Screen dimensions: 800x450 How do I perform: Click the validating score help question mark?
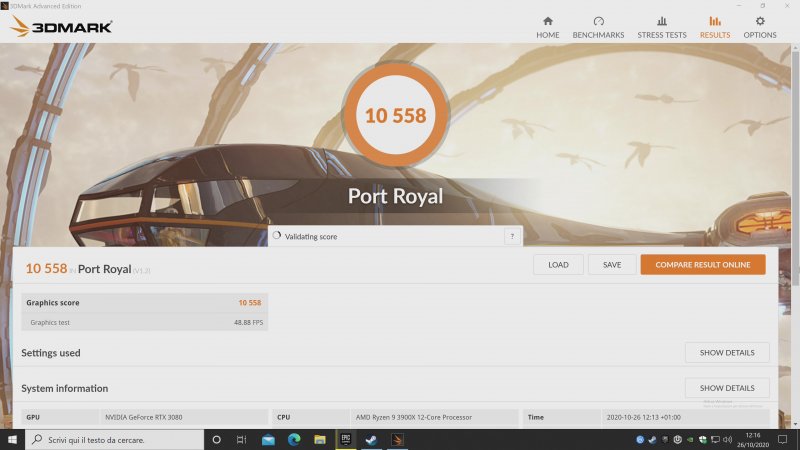(512, 236)
